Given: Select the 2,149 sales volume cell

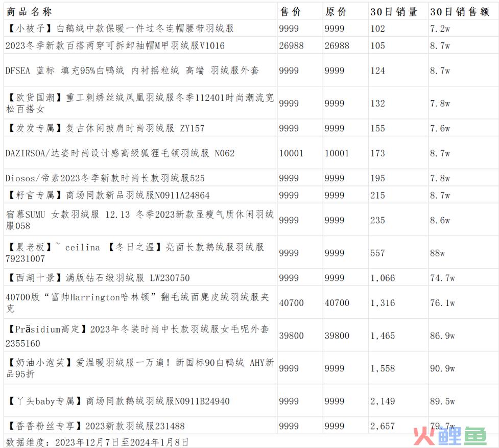Looking at the screenshot, I should pyautogui.click(x=383, y=402).
